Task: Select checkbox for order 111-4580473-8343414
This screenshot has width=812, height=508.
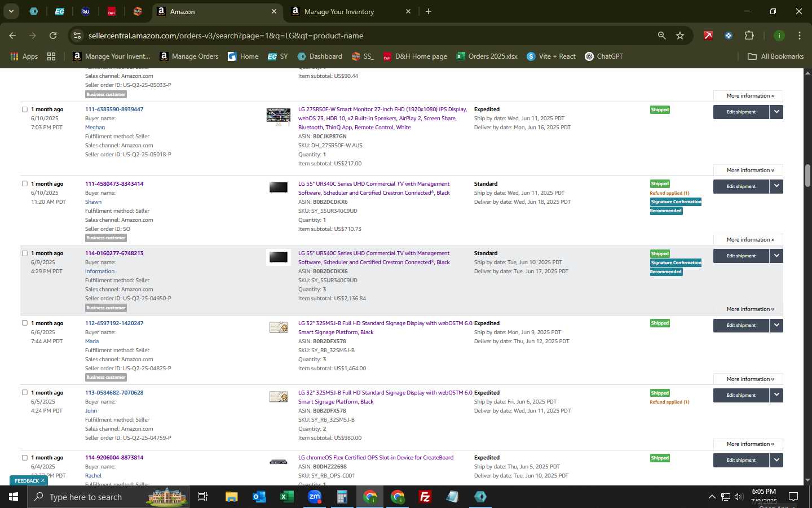Action: [25, 183]
